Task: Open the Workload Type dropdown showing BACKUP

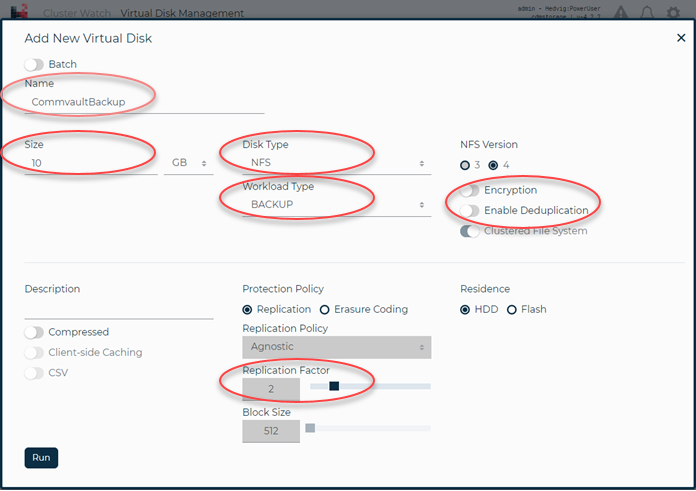Action: click(x=336, y=205)
